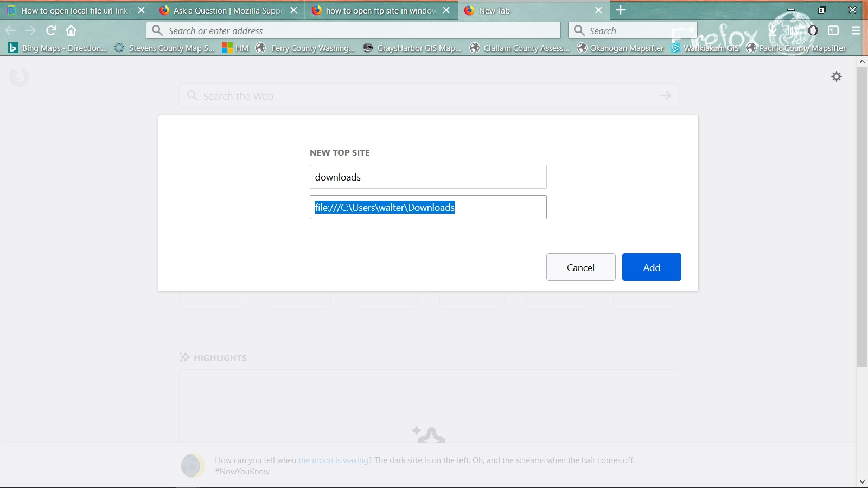Image resolution: width=868 pixels, height=488 pixels.
Task: Go back to the previous page
Action: [x=10, y=30]
